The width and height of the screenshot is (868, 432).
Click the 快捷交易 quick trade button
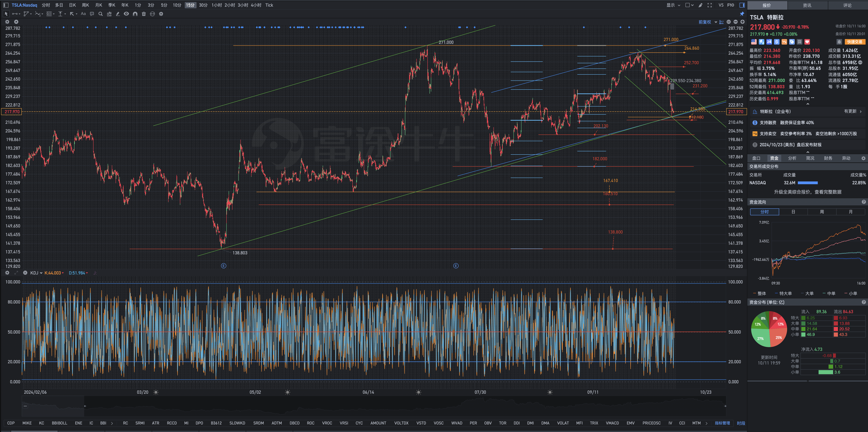(x=855, y=42)
